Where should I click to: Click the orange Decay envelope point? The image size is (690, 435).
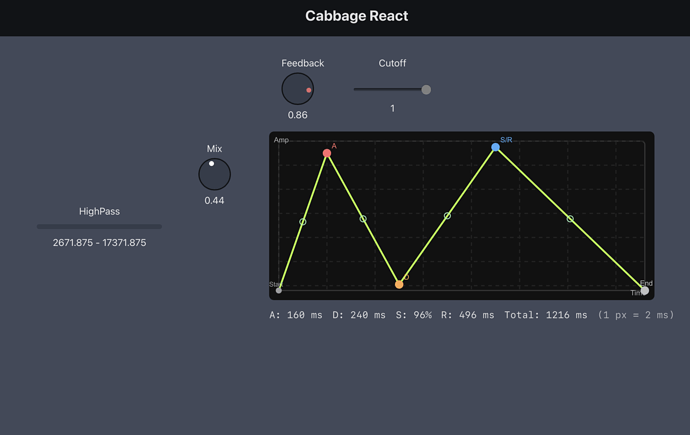[399, 284]
